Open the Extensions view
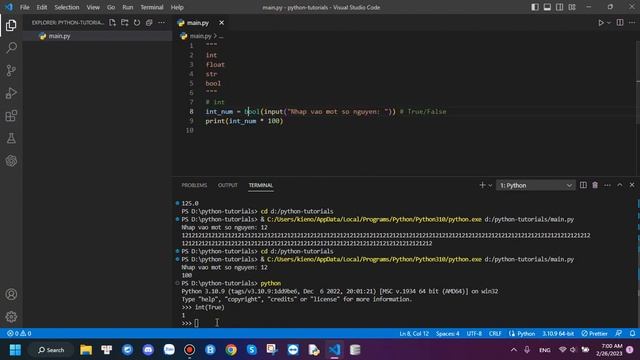640x360 pixels. tap(11, 116)
